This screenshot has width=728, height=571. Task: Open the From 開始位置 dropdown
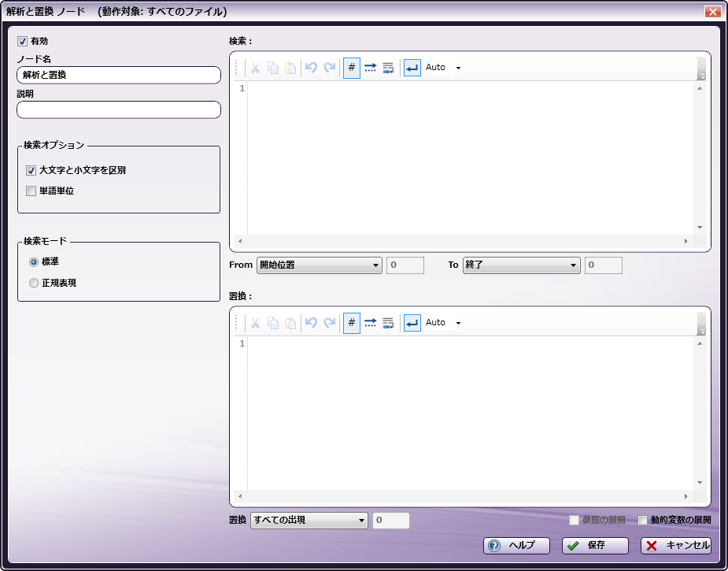coord(319,265)
